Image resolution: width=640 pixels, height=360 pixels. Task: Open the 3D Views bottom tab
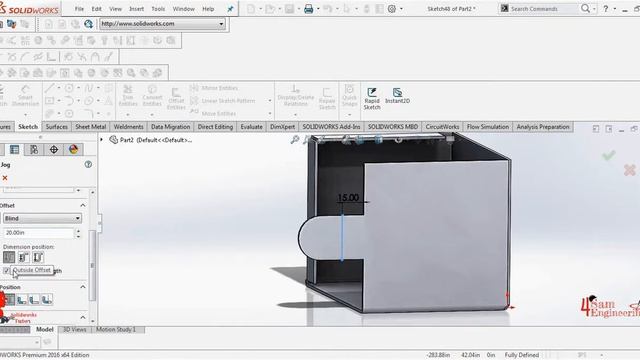pyautogui.click(x=74, y=329)
